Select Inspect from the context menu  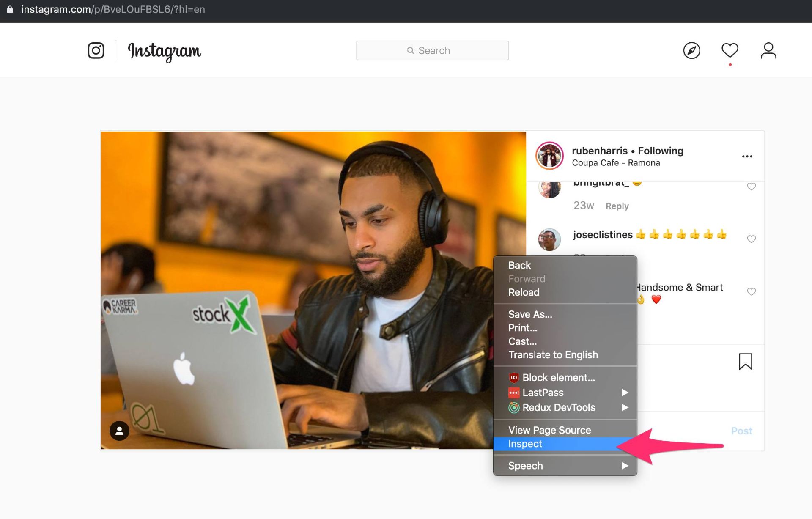pos(525,443)
